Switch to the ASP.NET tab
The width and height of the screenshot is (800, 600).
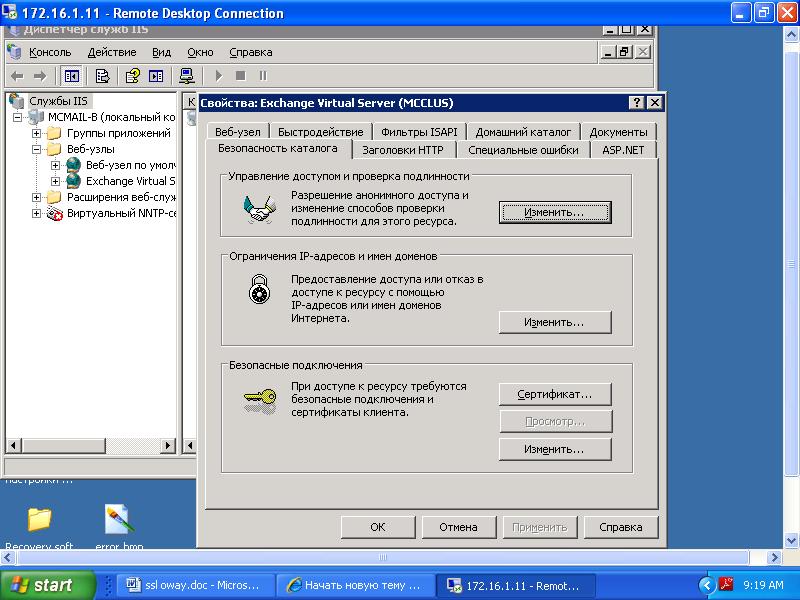[x=623, y=150]
